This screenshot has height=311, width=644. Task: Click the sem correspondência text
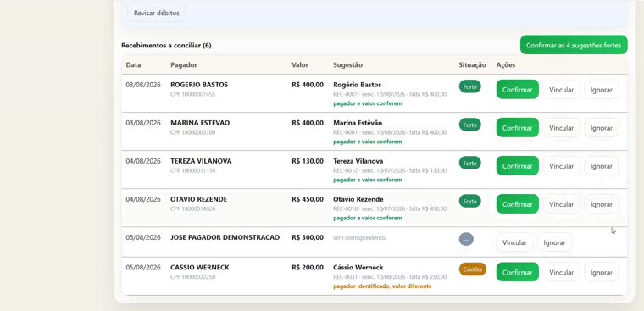(360, 237)
